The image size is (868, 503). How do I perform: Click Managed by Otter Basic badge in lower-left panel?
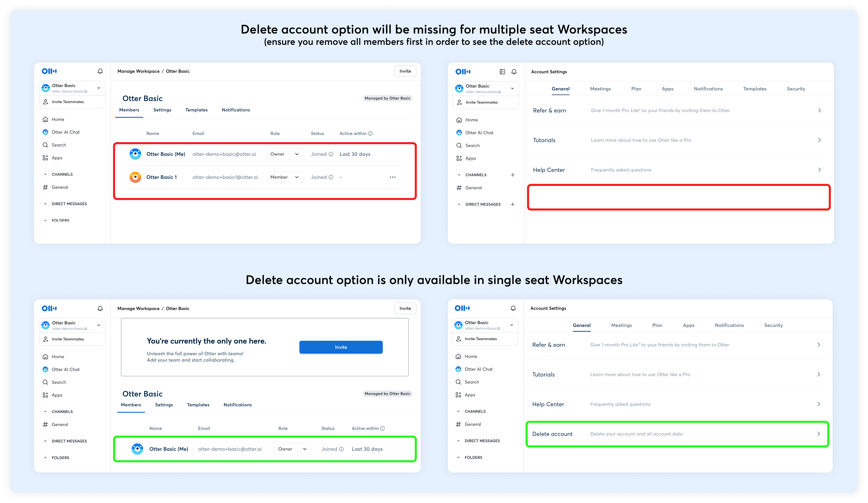(387, 394)
